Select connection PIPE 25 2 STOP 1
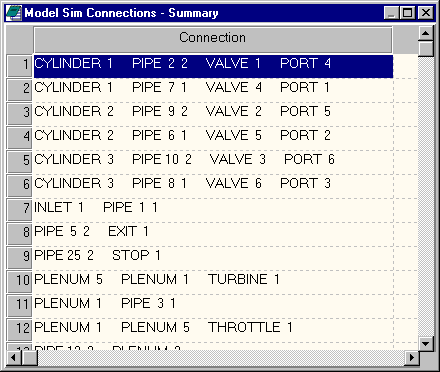The width and height of the screenshot is (440, 372). coord(213,258)
